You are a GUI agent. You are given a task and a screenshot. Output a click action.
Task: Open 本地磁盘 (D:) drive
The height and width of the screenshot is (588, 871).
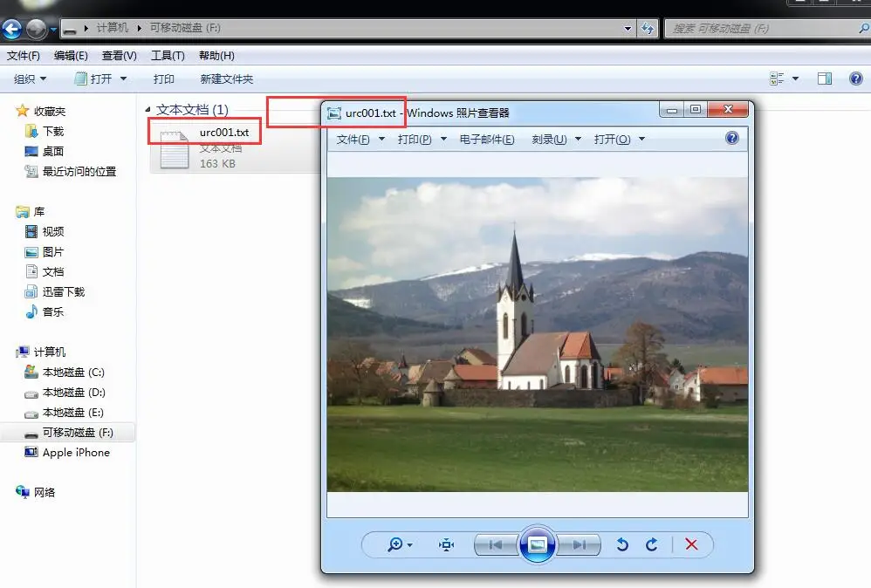coord(65,392)
